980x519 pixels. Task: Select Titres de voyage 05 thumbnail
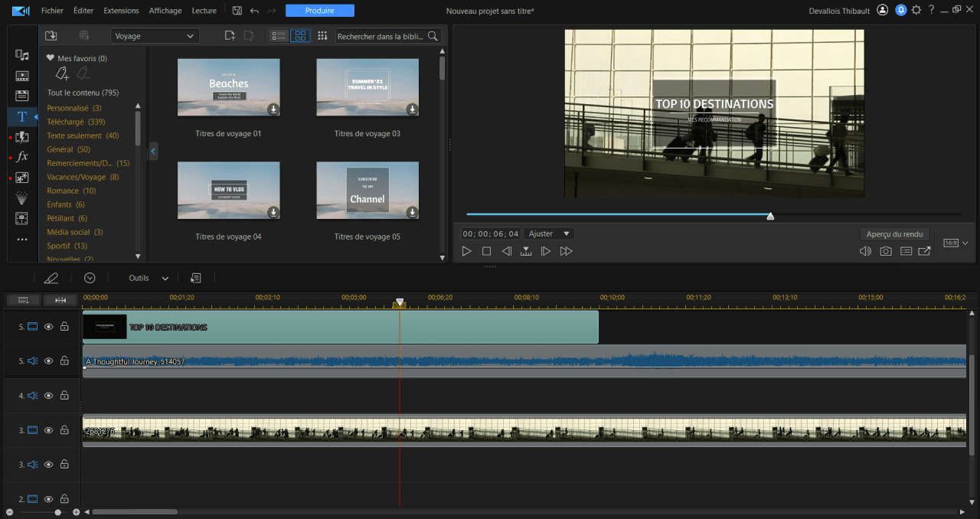point(367,191)
